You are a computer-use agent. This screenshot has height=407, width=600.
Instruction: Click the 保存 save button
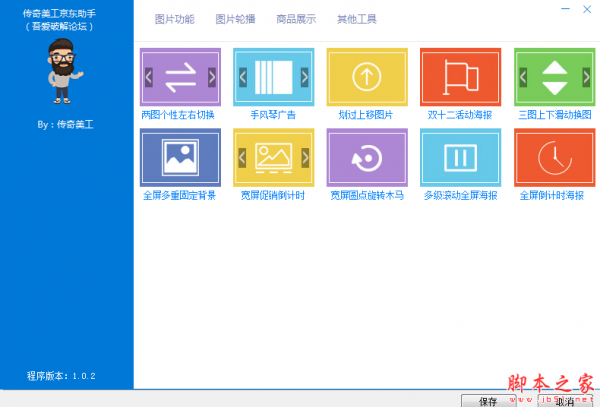click(x=488, y=400)
